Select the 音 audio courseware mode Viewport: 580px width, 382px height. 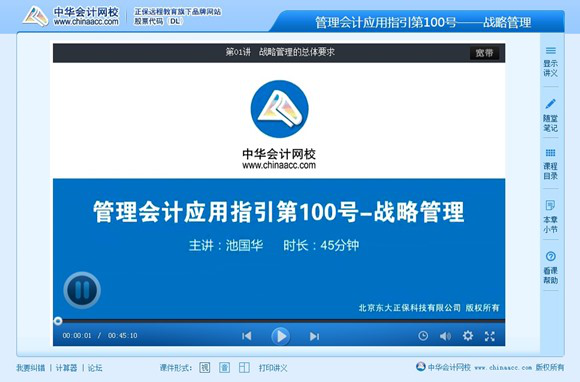pyautogui.click(x=224, y=368)
